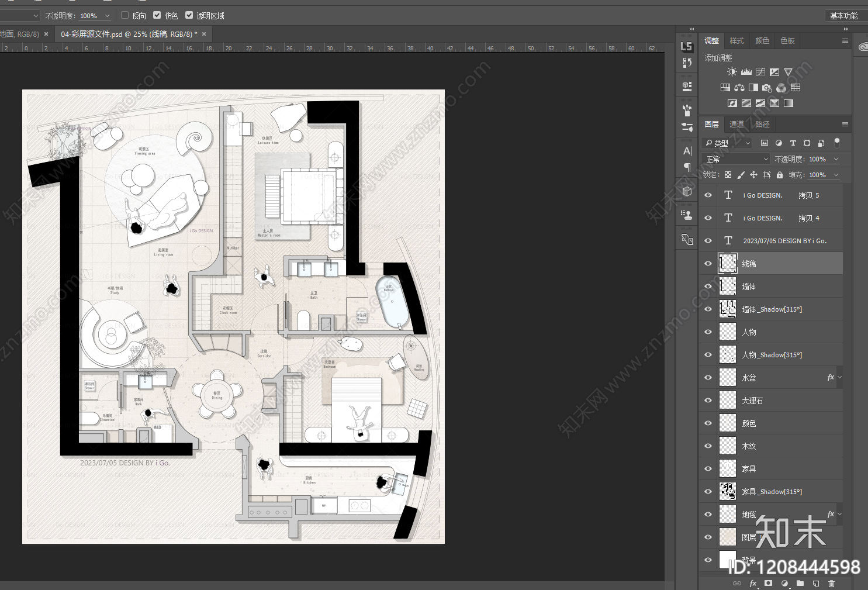
Task: Toggle visibility of 人物 layer
Action: pos(708,332)
